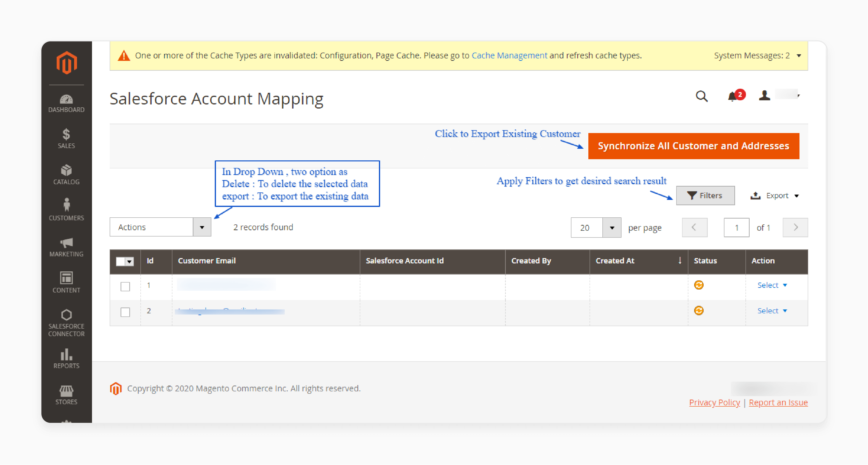Expand System Messages: 2 dropdown
The image size is (868, 465).
coord(758,56)
